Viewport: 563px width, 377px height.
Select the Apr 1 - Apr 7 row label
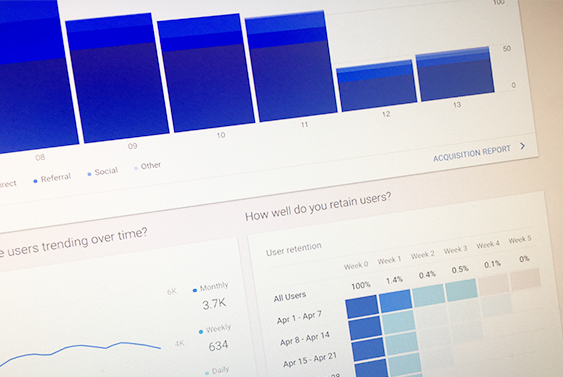point(299,317)
